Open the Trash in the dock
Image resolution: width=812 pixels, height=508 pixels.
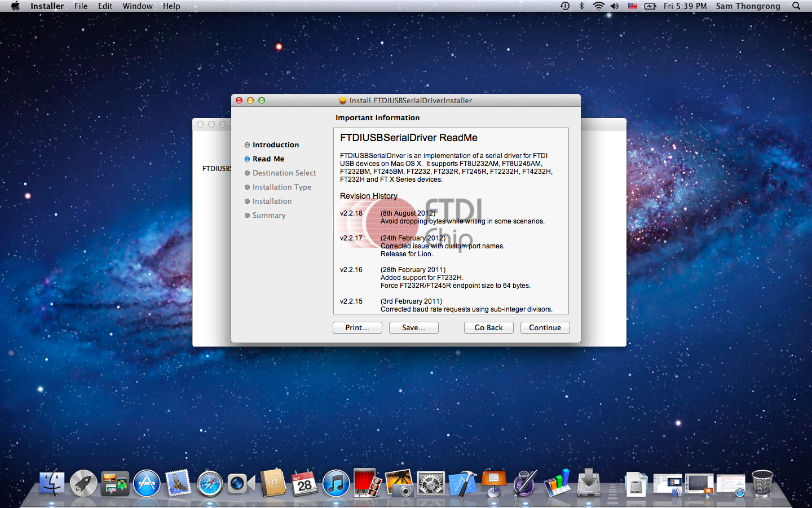tap(762, 484)
